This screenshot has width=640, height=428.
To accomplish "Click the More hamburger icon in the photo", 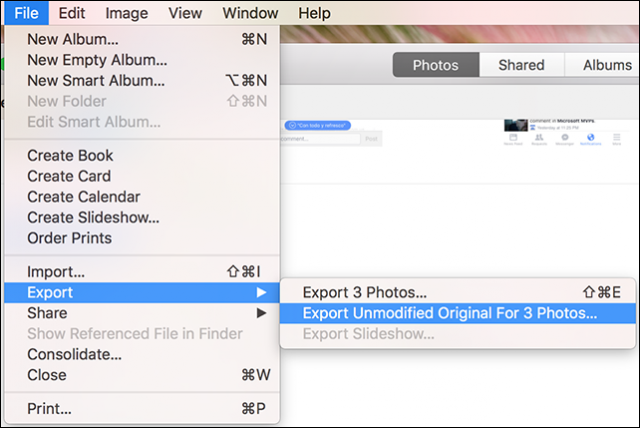I will click(x=616, y=139).
